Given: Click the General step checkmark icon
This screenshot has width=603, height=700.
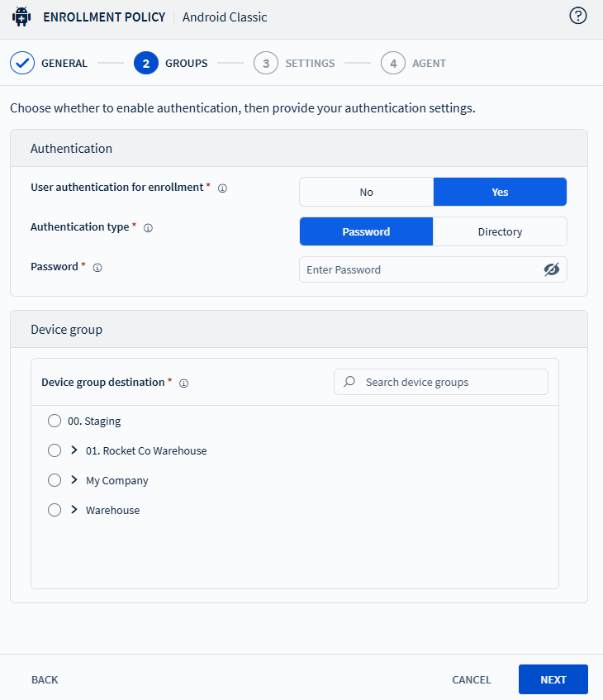Looking at the screenshot, I should 21,63.
